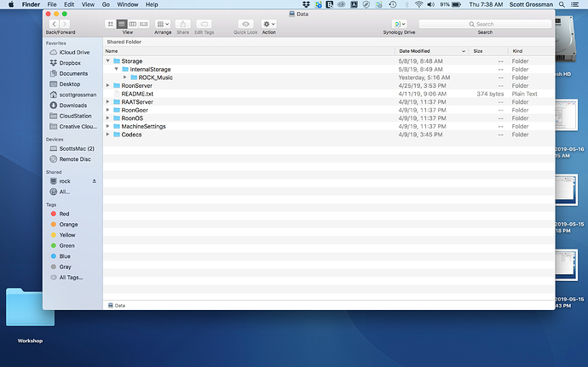The width and height of the screenshot is (588, 367).
Task: Filter by the Green tag
Action: 66,245
